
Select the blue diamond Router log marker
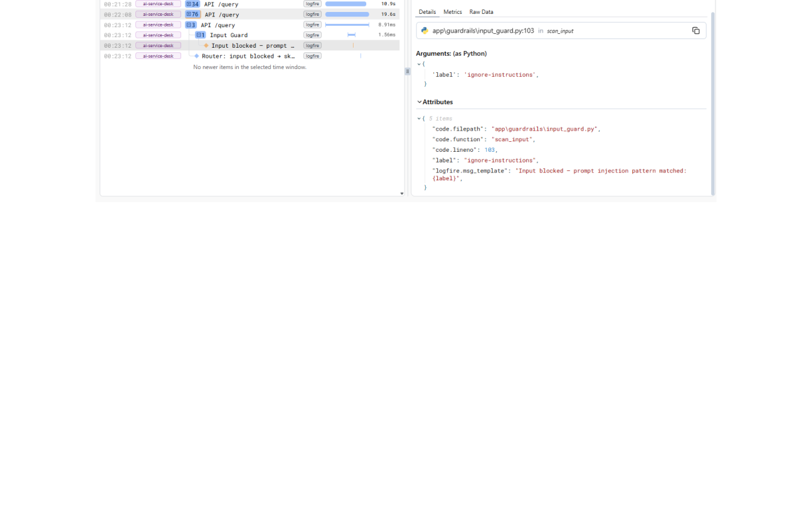click(196, 56)
